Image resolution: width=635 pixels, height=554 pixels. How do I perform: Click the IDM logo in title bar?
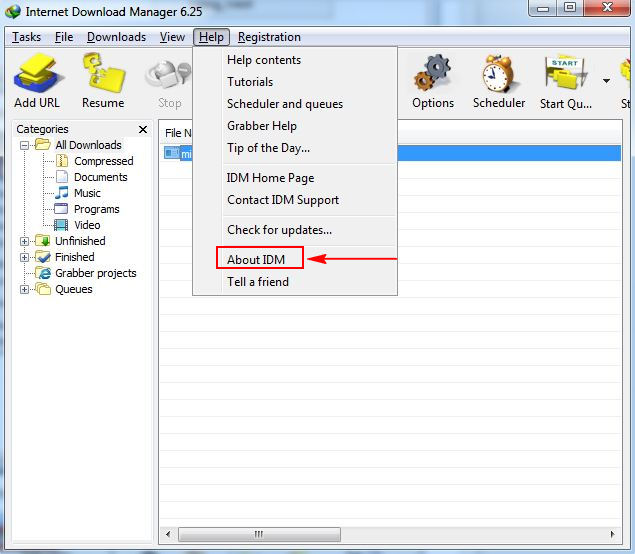pos(13,11)
